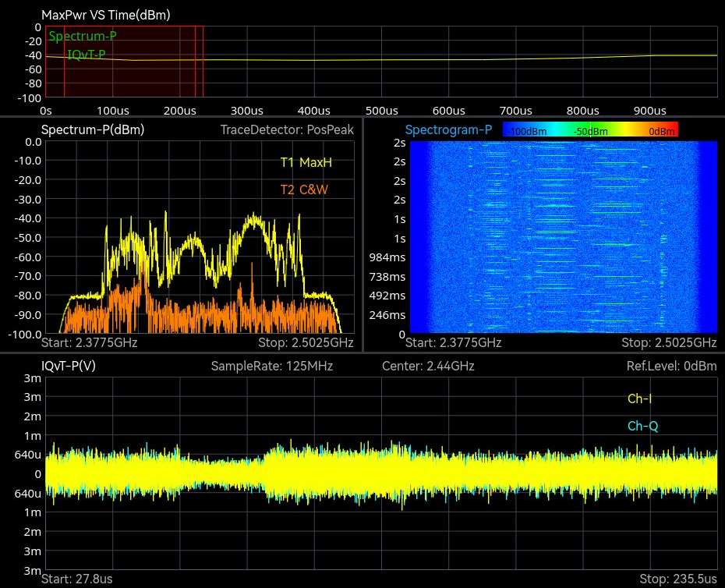Click the -40.0 spectrum axis label
The height and width of the screenshot is (588, 725).
27,218
